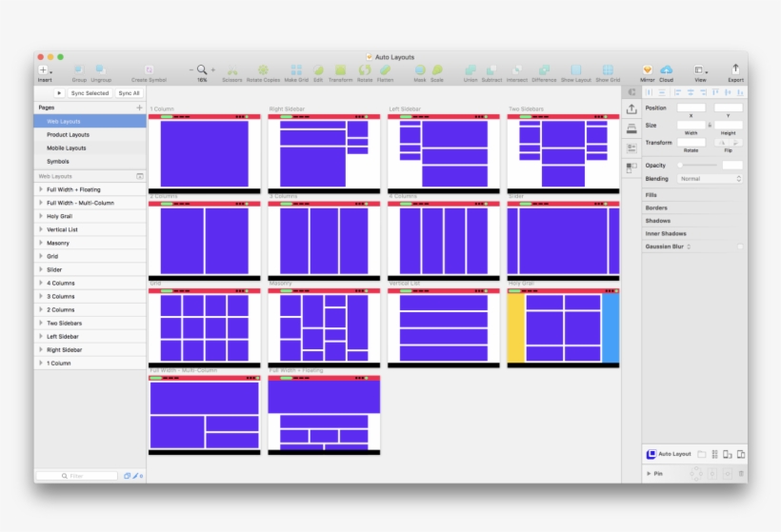
Task: Click the layer Filter search field
Action: [77, 476]
